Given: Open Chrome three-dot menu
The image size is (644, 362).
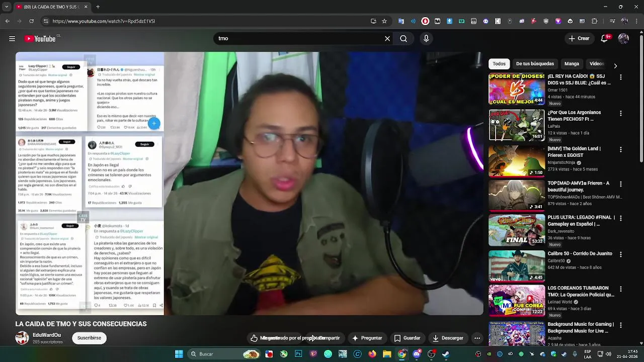Looking at the screenshot, I should pyautogui.click(x=636, y=21).
